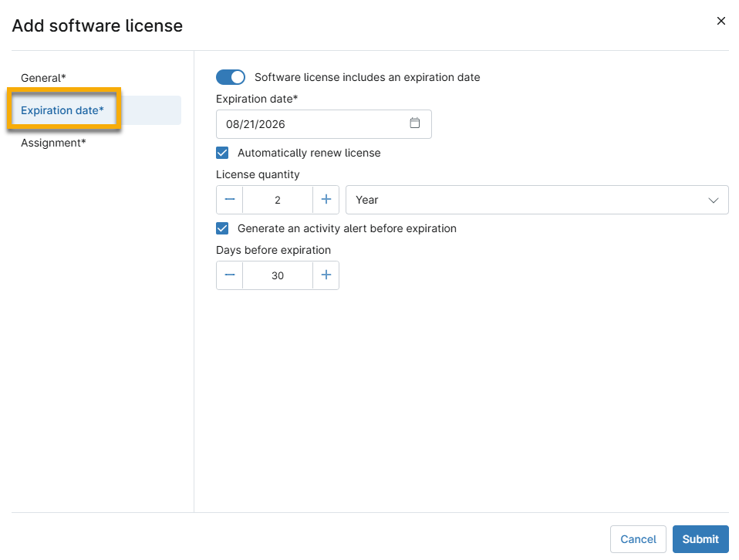Switch to the General tab
This screenshot has width=739, height=560.
pos(44,78)
